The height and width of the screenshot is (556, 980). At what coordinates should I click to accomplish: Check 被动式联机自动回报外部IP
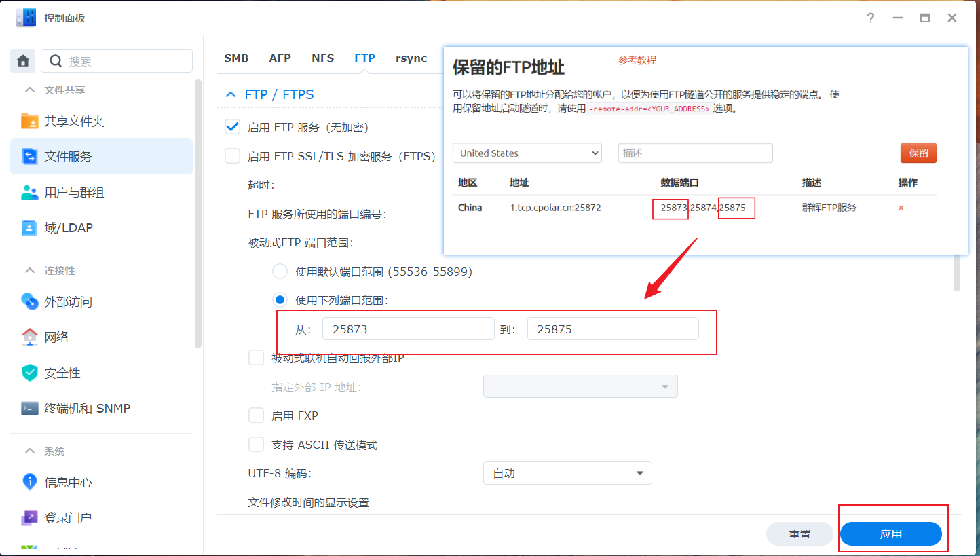pos(256,358)
